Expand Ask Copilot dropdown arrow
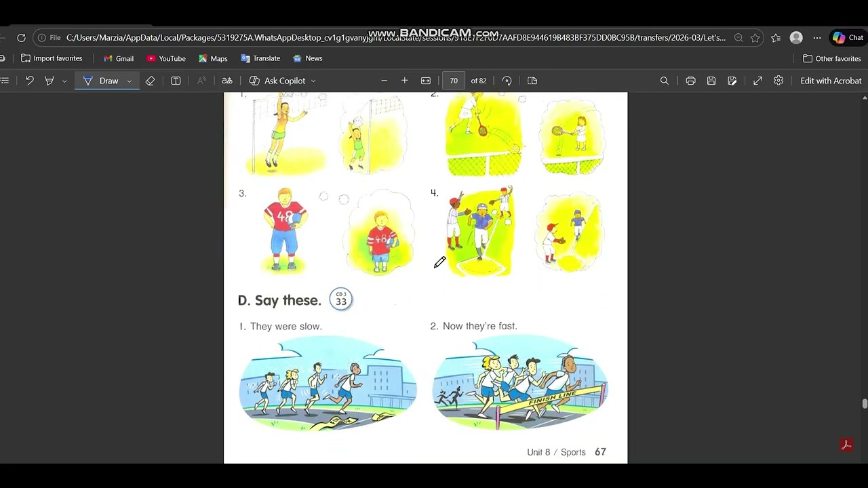 (x=313, y=81)
